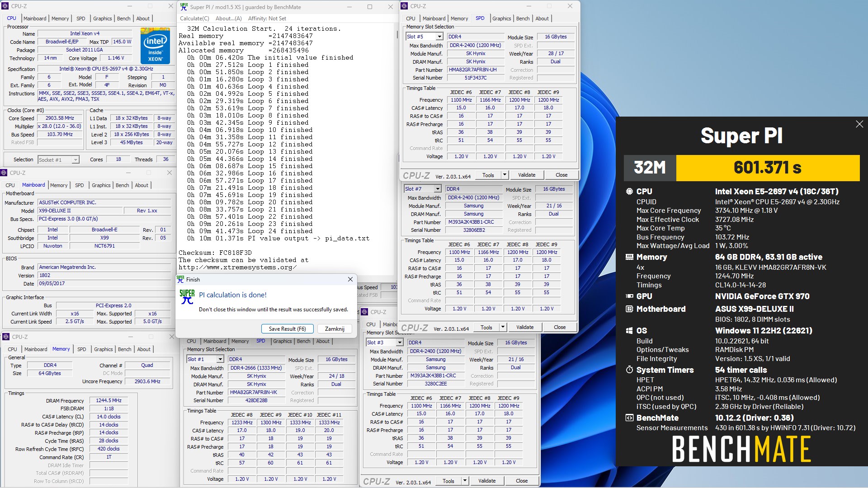Click Close in Slot #7 CPU-Z window

[560, 327]
